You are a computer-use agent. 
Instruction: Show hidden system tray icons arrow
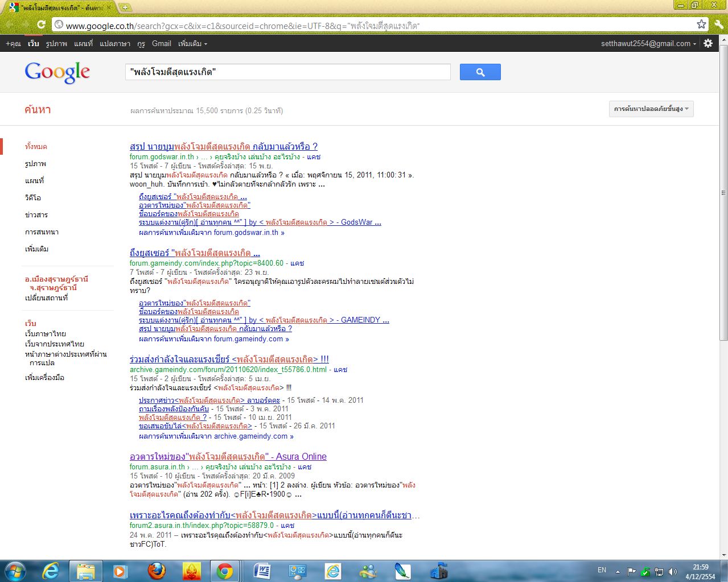coord(618,572)
